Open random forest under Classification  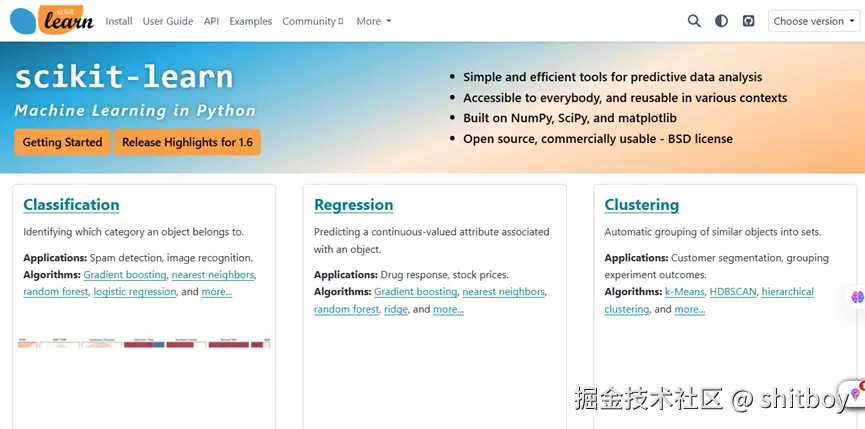click(56, 292)
